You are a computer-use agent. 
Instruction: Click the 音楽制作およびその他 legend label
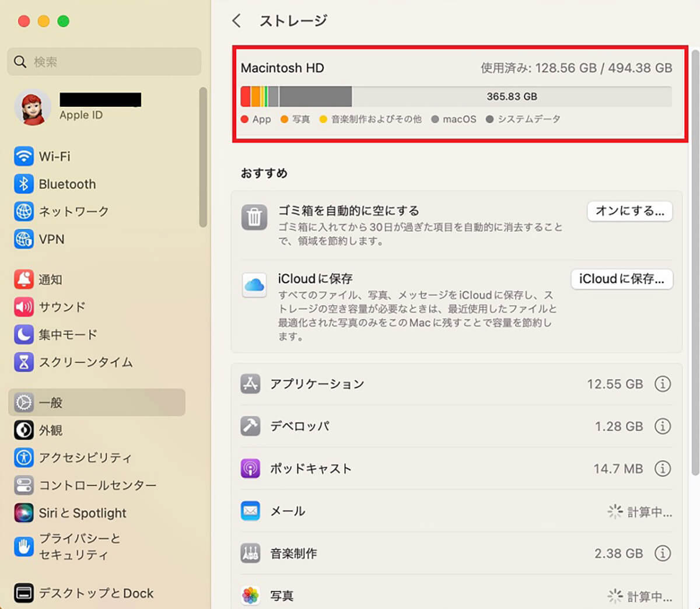376,119
